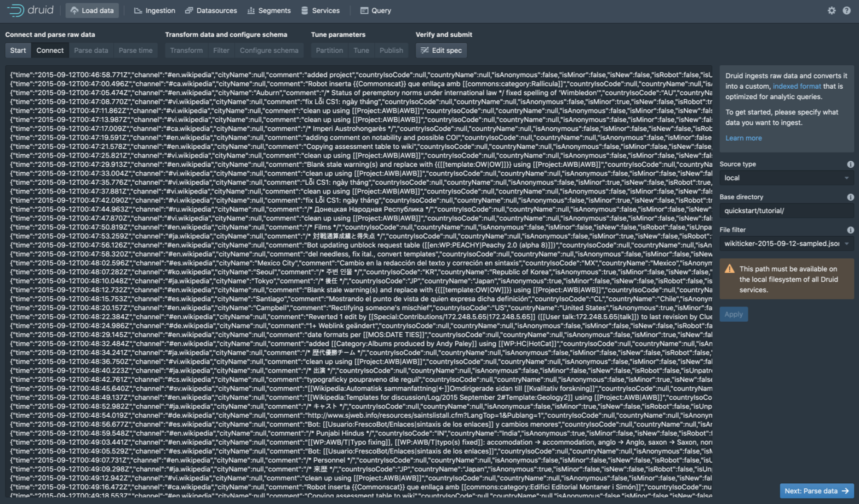Proceed with Next: Parse data

point(817,491)
